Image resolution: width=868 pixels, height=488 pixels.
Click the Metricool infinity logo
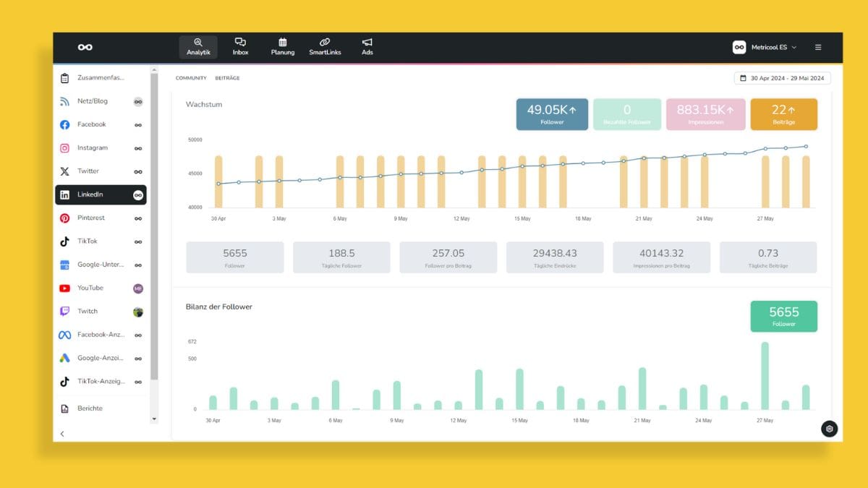[x=85, y=47]
